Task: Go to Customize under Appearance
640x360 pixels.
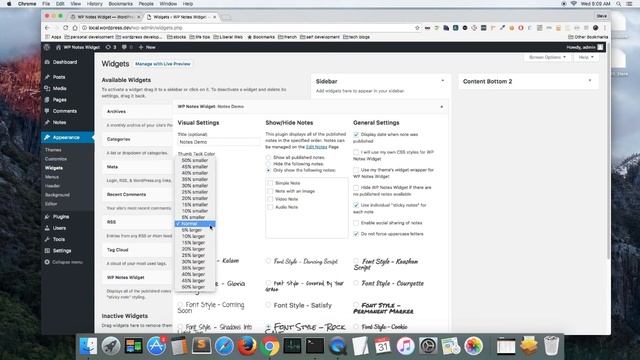Action: 56,159
